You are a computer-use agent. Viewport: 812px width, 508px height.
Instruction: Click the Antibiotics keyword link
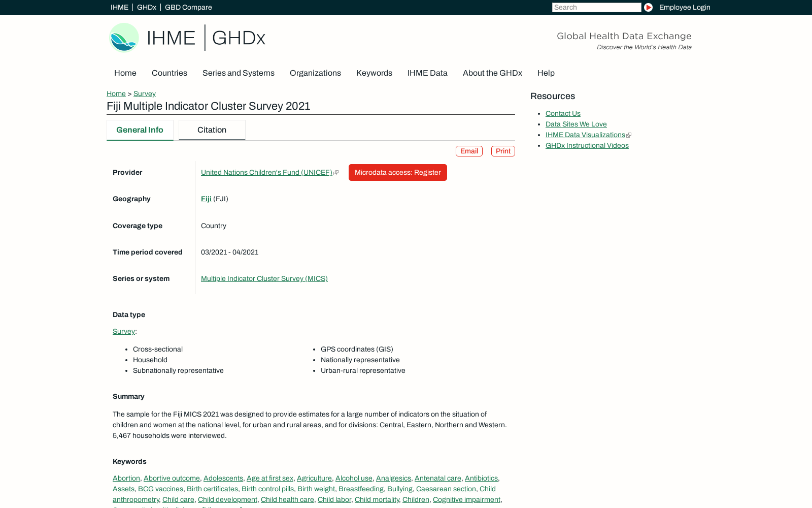point(481,478)
